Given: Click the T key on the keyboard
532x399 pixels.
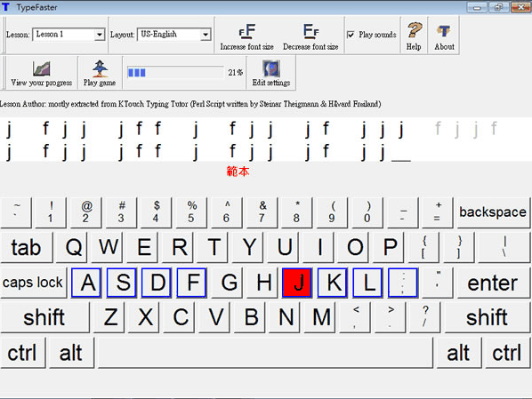Looking at the screenshot, I should click(213, 247).
